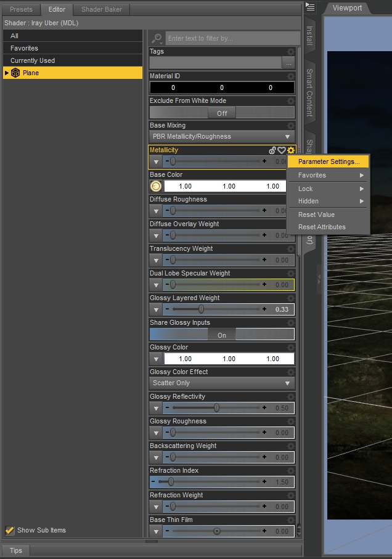
Task: Switch to the Shader Baker tab
Action: pyautogui.click(x=102, y=9)
